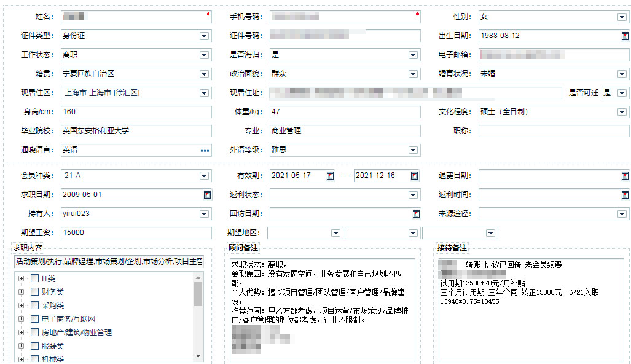Expand the 服装类 tree node

point(21,346)
